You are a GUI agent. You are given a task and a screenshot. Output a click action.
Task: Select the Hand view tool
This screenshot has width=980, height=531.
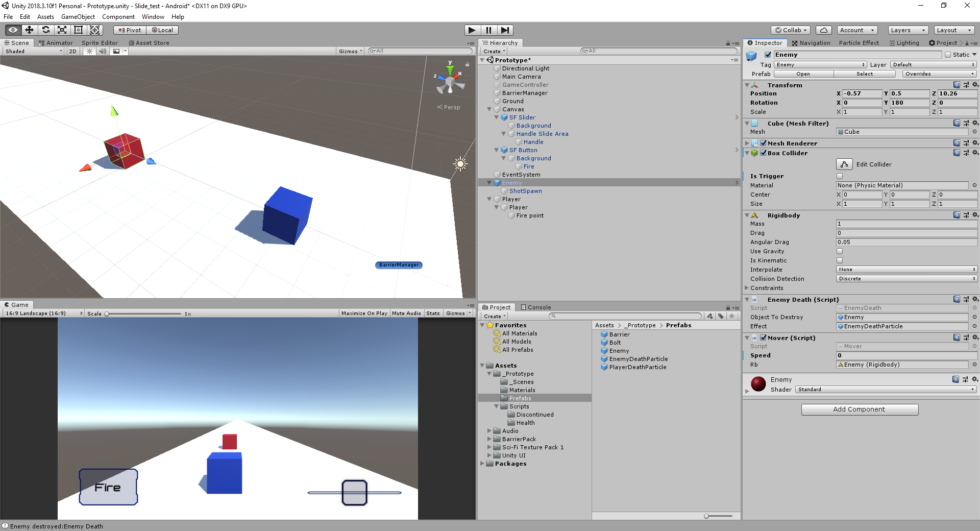[x=13, y=30]
